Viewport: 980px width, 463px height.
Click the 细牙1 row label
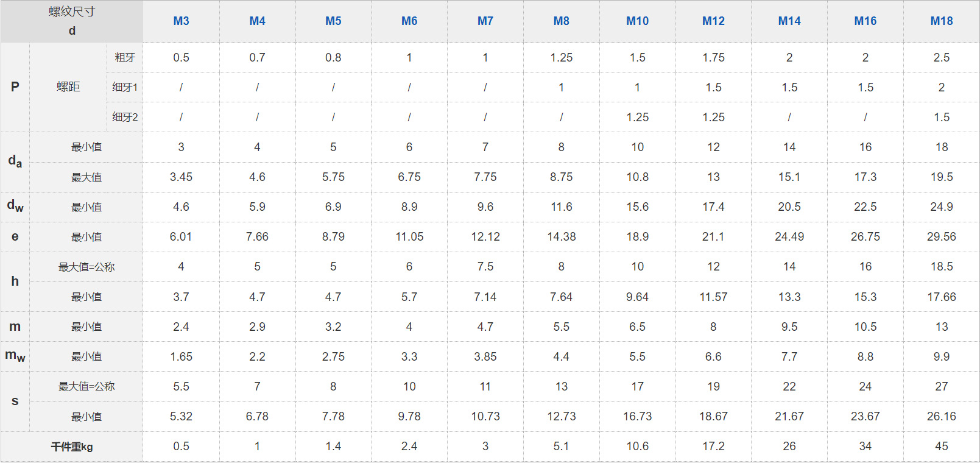click(125, 87)
